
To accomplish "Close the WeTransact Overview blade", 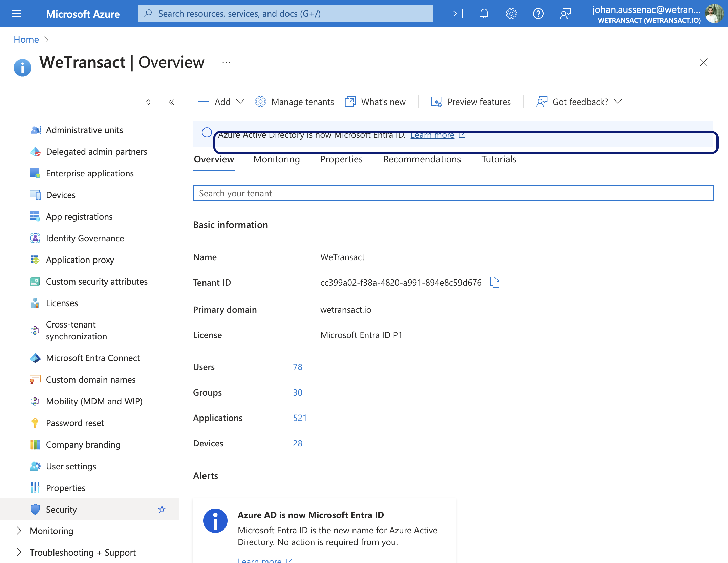I will [704, 62].
